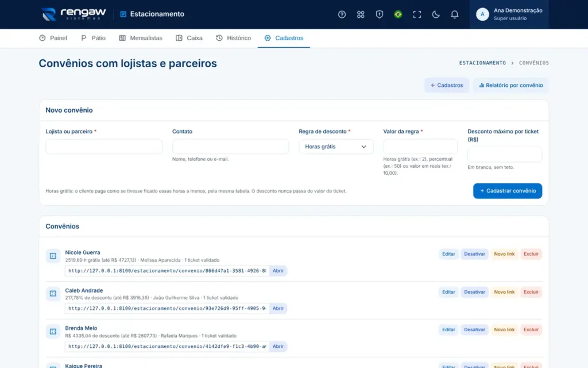The width and height of the screenshot is (588, 368).
Task: Open the Mensalistas tab
Action: click(141, 38)
